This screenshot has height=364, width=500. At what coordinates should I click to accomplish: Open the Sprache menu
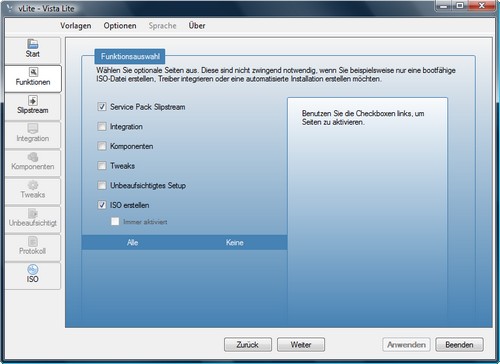pos(162,26)
